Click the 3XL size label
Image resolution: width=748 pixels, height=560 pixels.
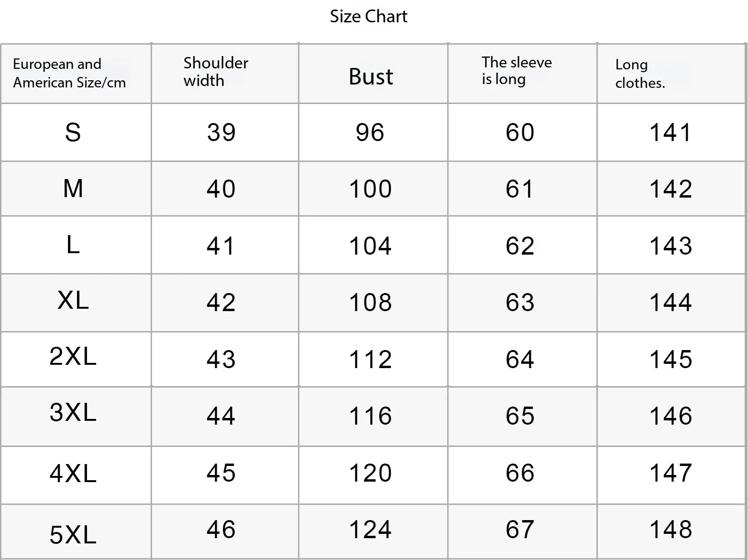click(x=73, y=412)
